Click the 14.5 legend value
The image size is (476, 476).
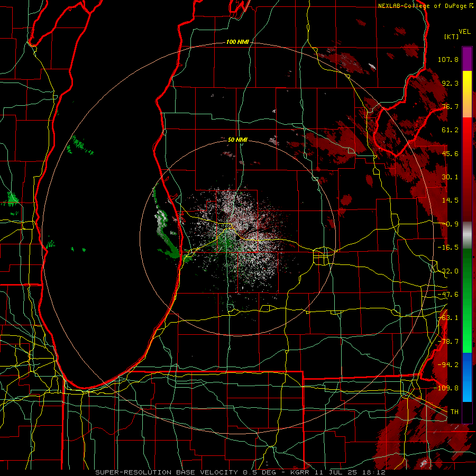(450, 200)
